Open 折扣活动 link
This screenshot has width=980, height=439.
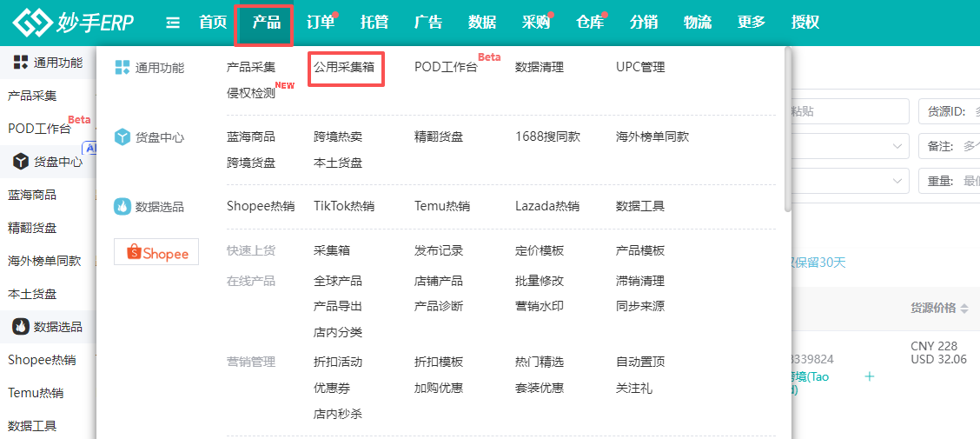[x=338, y=363]
